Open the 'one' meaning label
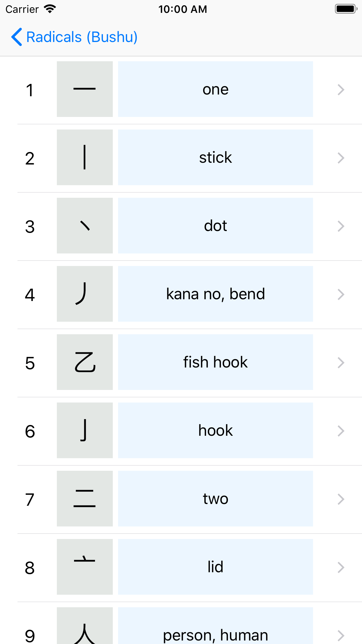Viewport: 362px width, 644px height. (x=215, y=89)
